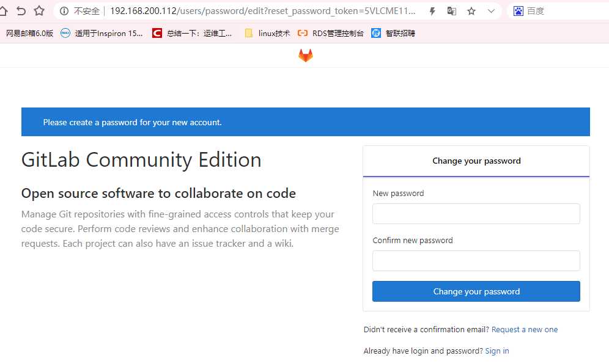This screenshot has width=609, height=364.
Task: Open the 智联招聘 bookmark
Action: pyautogui.click(x=393, y=34)
